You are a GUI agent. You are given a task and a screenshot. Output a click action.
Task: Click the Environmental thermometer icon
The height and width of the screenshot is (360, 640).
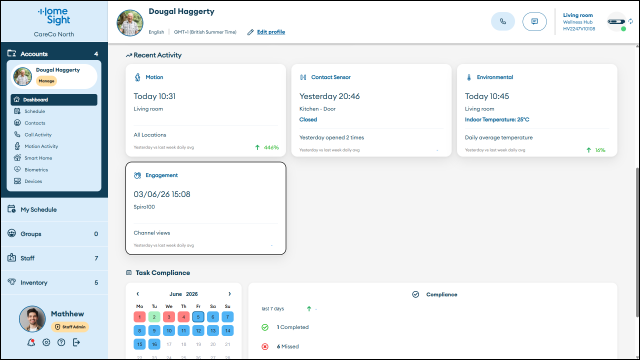point(469,77)
